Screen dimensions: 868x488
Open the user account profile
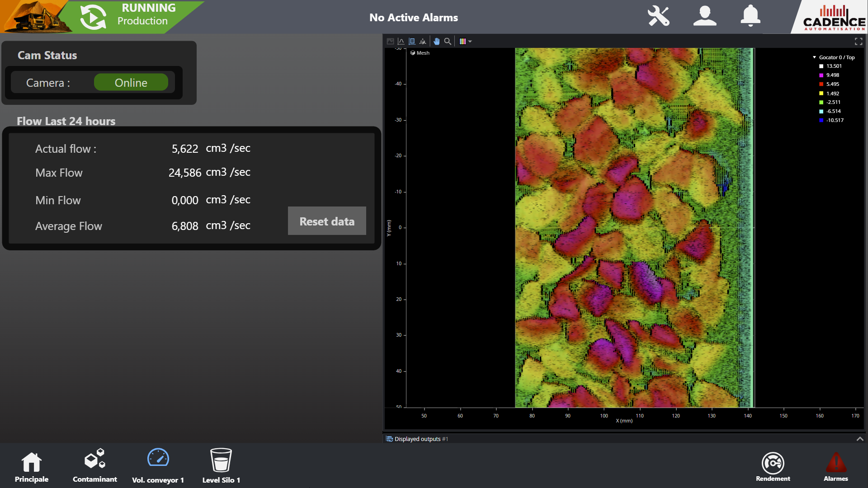click(x=705, y=16)
